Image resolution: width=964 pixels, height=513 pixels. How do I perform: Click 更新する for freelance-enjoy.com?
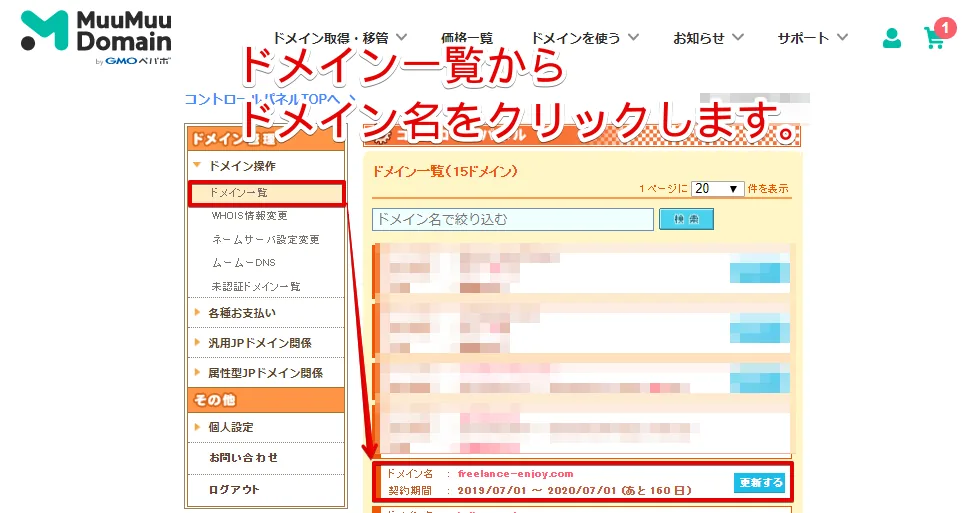click(761, 483)
